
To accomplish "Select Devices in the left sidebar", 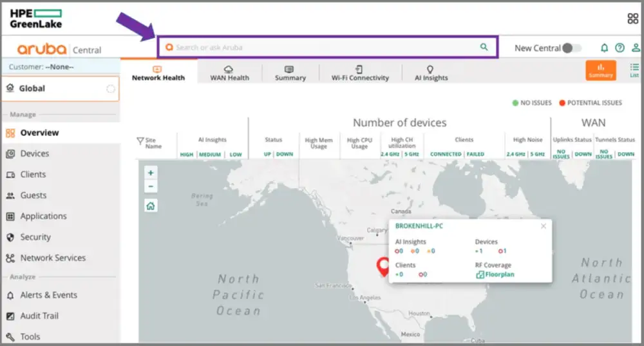I will coord(35,153).
